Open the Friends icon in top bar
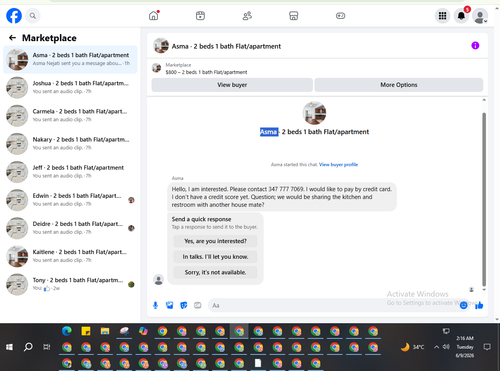 247,16
